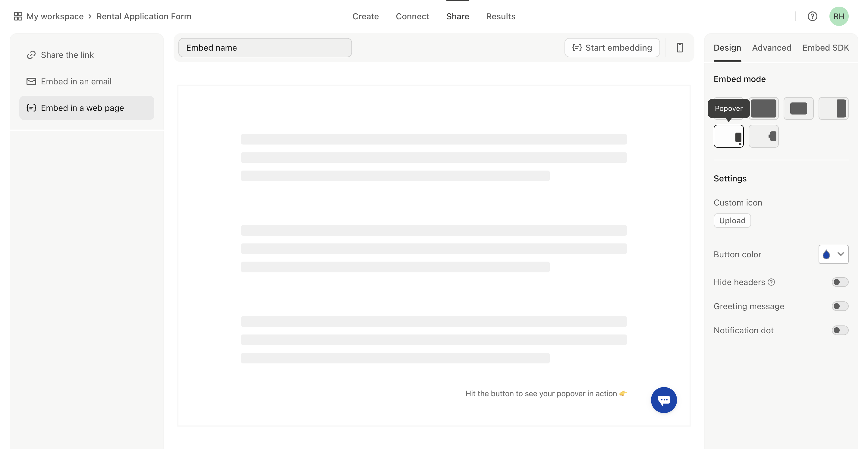868x449 pixels.
Task: Enable the Notification dot toggle
Action: tap(840, 330)
